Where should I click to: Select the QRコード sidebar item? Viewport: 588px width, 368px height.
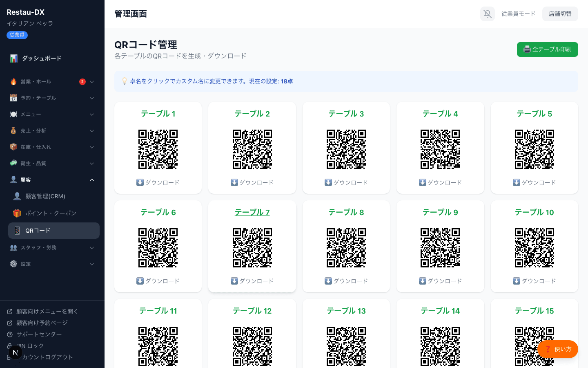pyautogui.click(x=54, y=231)
